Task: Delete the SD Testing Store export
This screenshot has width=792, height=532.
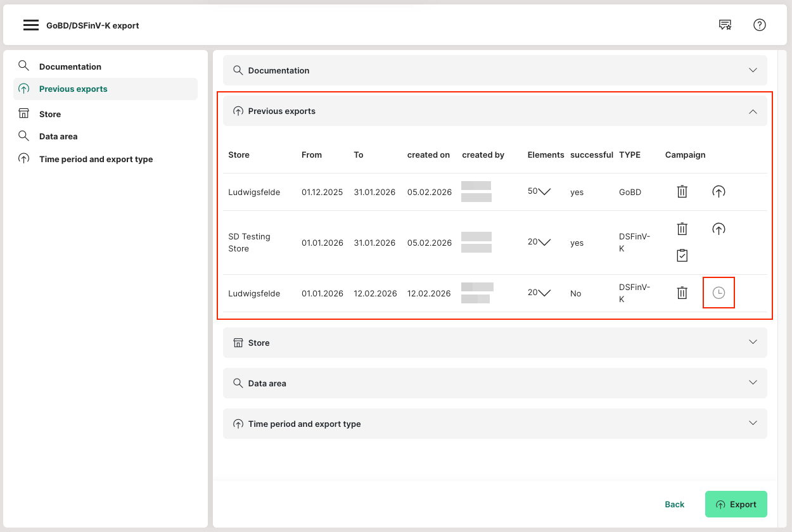Action: pyautogui.click(x=682, y=229)
